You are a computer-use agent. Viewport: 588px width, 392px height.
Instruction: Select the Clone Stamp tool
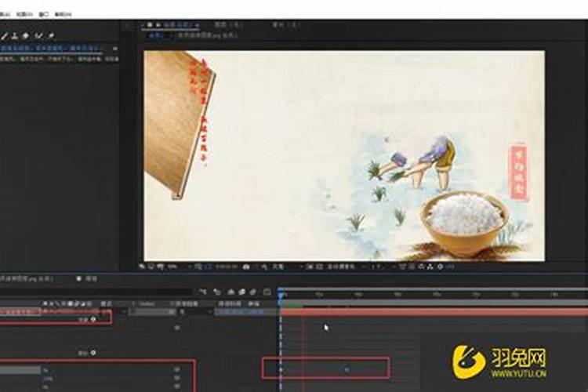15,36
